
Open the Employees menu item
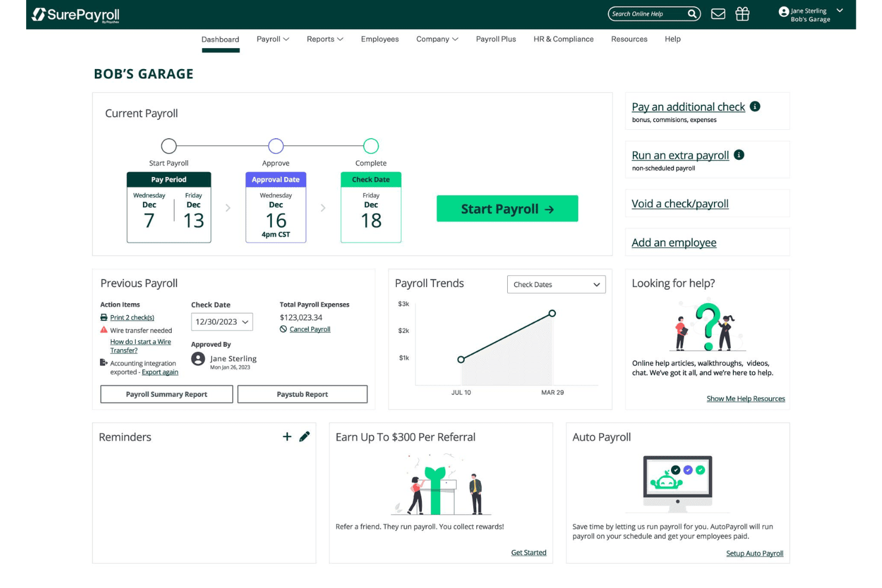click(380, 39)
